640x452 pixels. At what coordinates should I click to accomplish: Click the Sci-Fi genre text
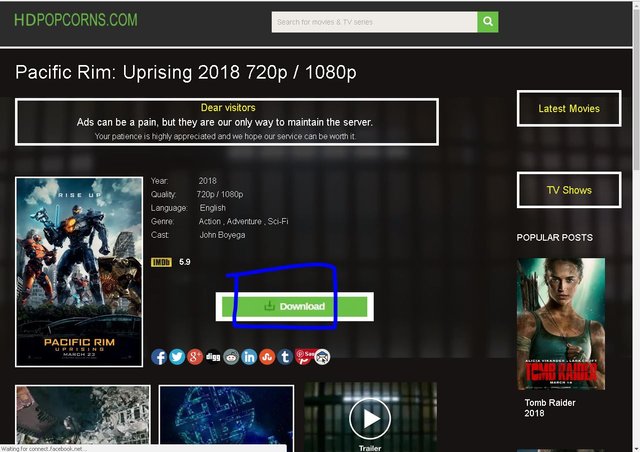[278, 221]
